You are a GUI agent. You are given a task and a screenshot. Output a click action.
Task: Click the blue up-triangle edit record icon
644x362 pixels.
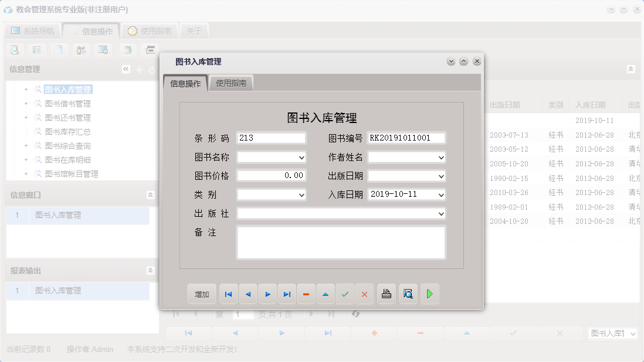(x=326, y=293)
